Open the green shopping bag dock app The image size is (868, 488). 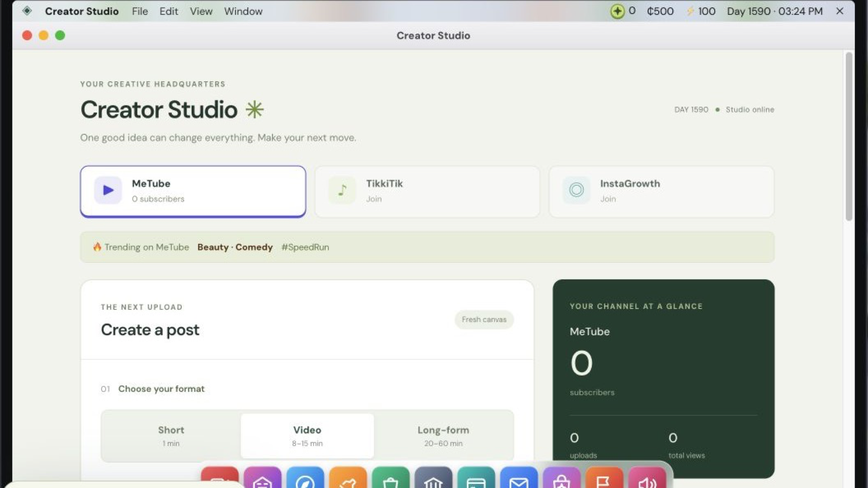(391, 478)
